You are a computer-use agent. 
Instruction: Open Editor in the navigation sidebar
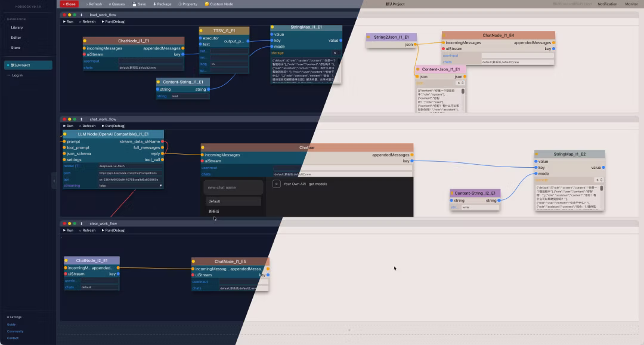[16, 38]
